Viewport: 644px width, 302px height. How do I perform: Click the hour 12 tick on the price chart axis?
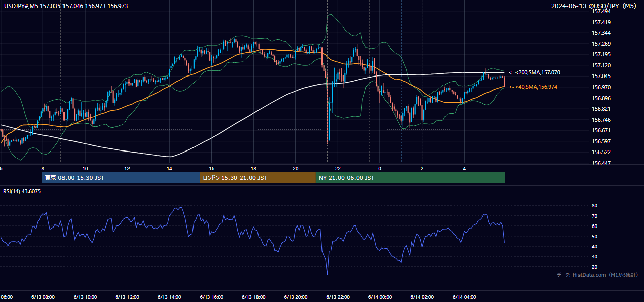click(x=127, y=168)
